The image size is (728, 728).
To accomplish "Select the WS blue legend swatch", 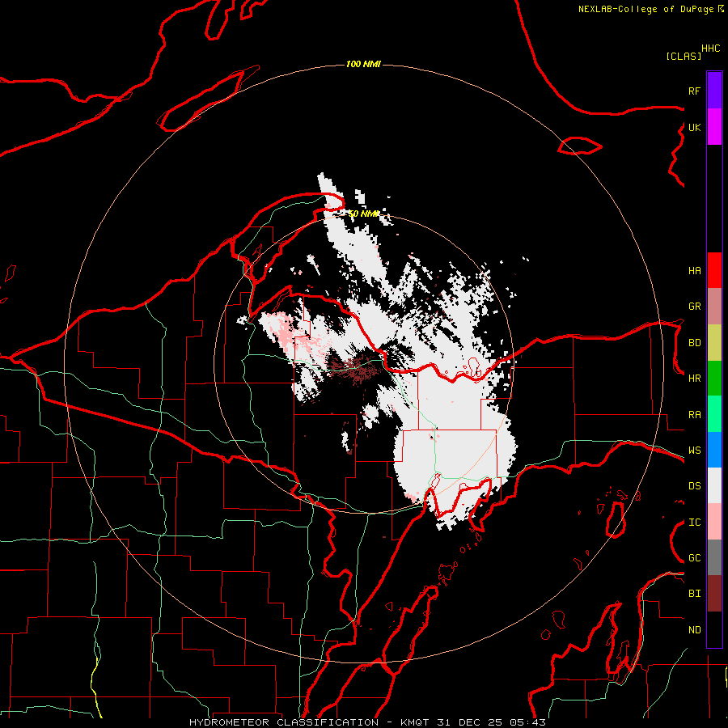I will tap(714, 450).
